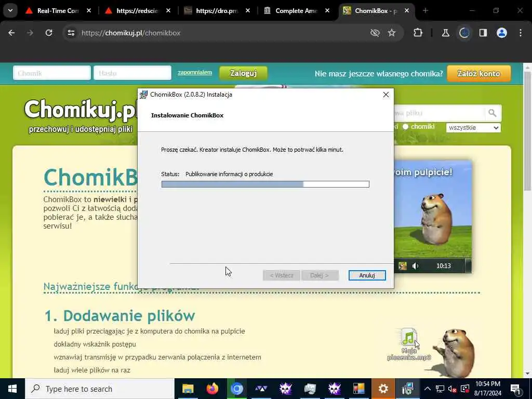Screen dimensions: 532x399
Task: Open File Explorer from taskbar
Action: point(188,389)
